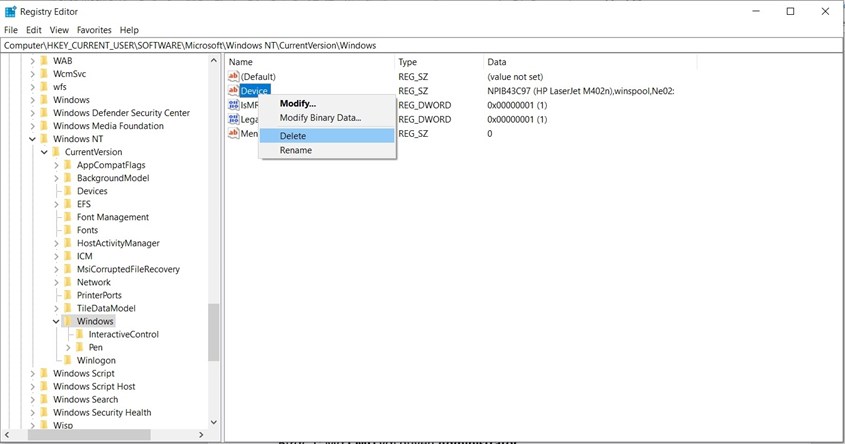Screen dimensions: 845x444
Task: Click the ICM folder icon
Action: click(68, 256)
